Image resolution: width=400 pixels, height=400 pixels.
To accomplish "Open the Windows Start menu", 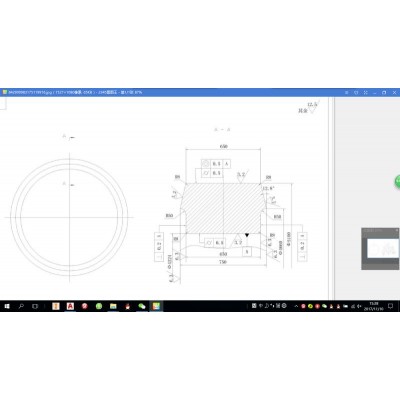I will (7, 306).
